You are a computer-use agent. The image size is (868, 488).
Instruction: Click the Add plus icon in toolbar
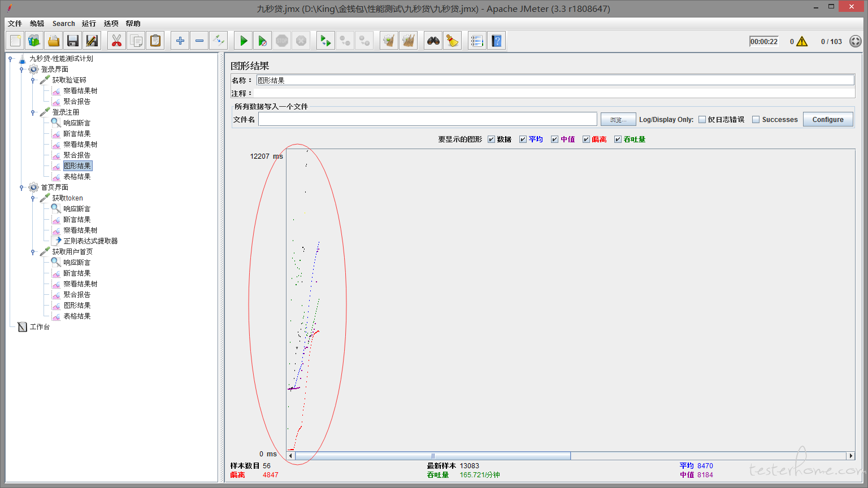pyautogui.click(x=180, y=41)
